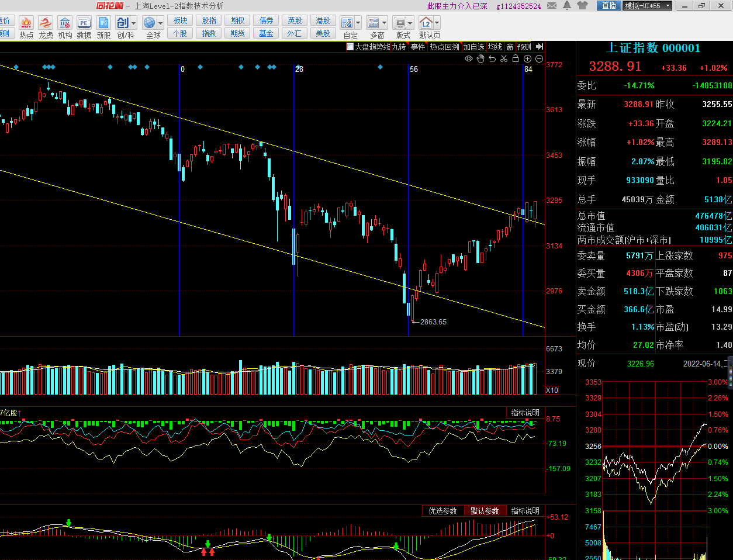Select the 英股 UK stocks tab

(x=295, y=20)
